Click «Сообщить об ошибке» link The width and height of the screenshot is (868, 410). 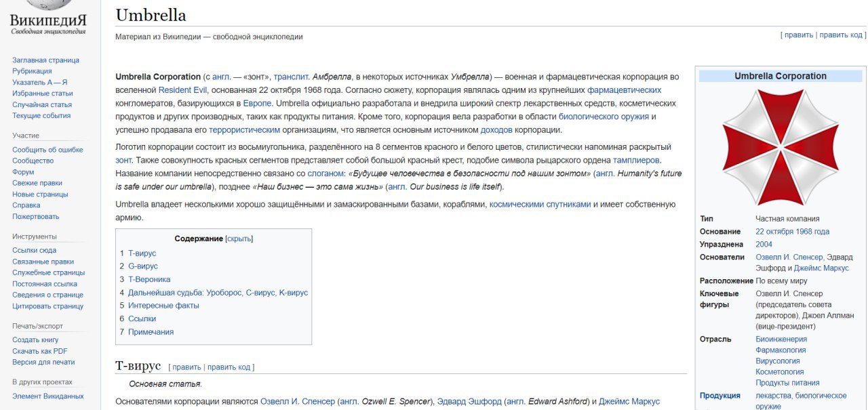tap(47, 150)
